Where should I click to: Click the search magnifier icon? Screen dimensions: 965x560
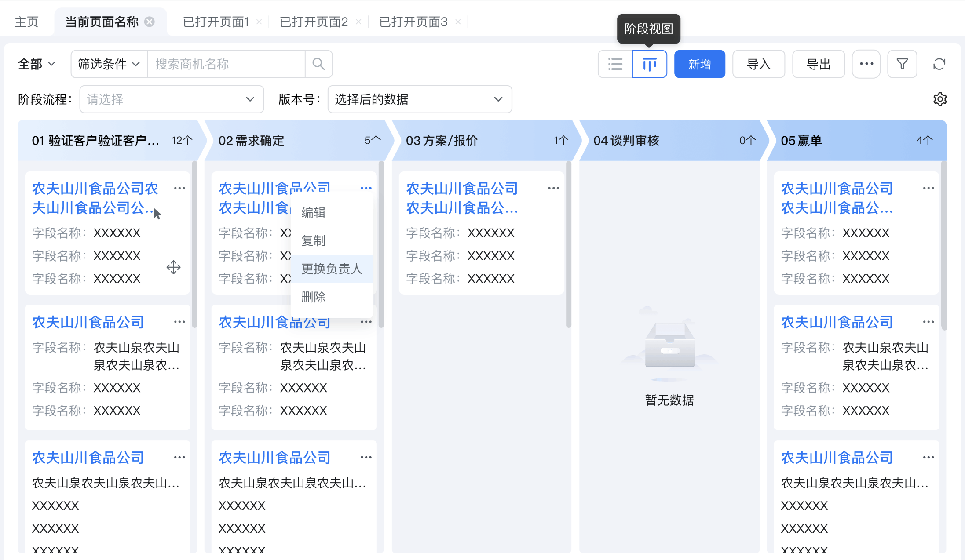click(x=318, y=64)
